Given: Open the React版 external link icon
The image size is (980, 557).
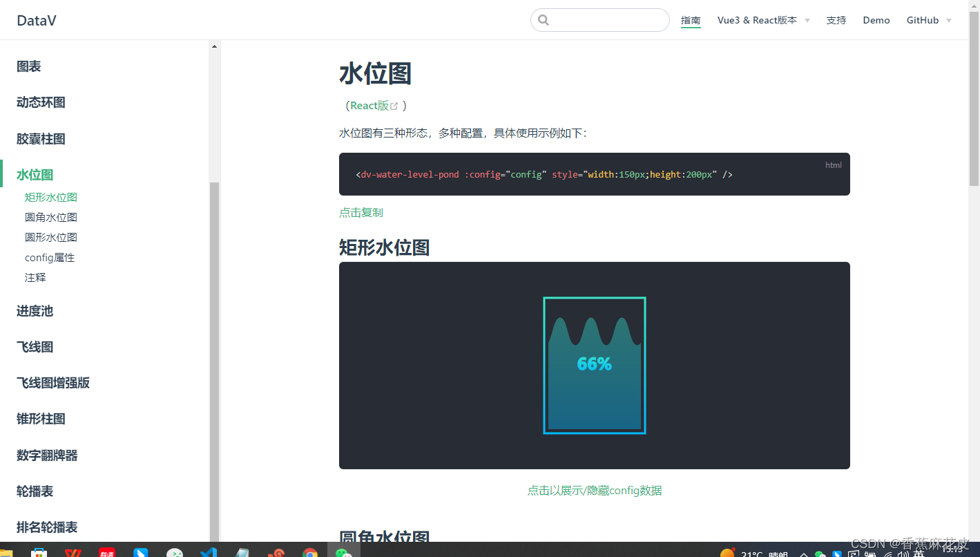Looking at the screenshot, I should click(394, 106).
